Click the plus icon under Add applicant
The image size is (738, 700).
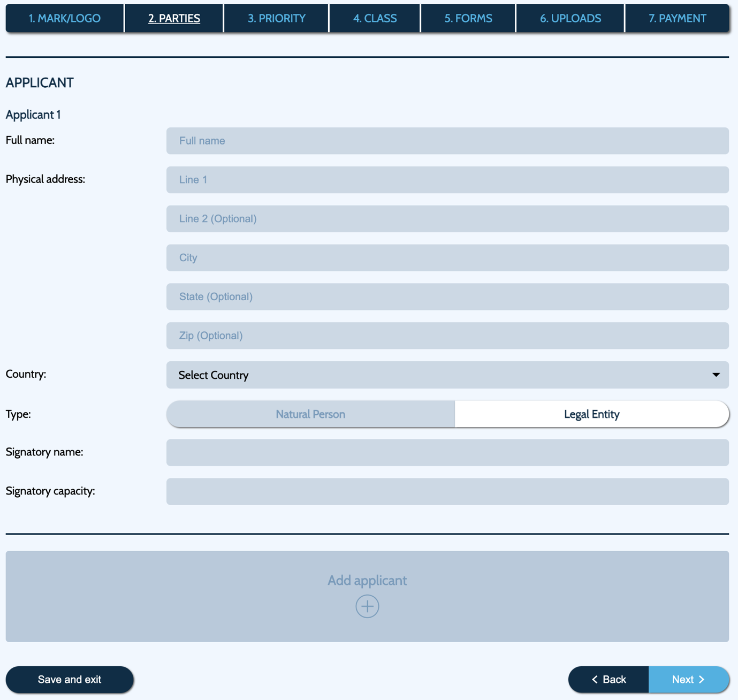pyautogui.click(x=367, y=606)
